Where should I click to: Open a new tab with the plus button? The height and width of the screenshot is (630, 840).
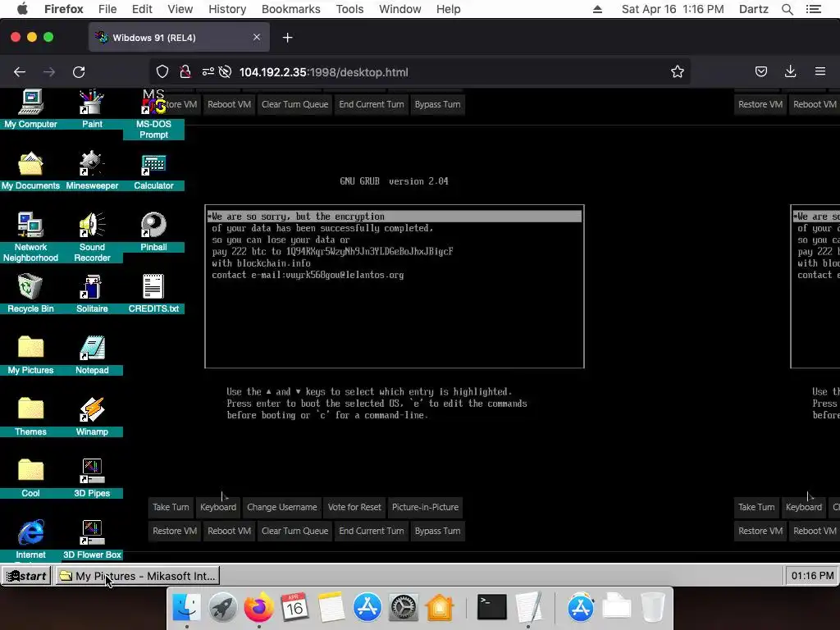288,38
